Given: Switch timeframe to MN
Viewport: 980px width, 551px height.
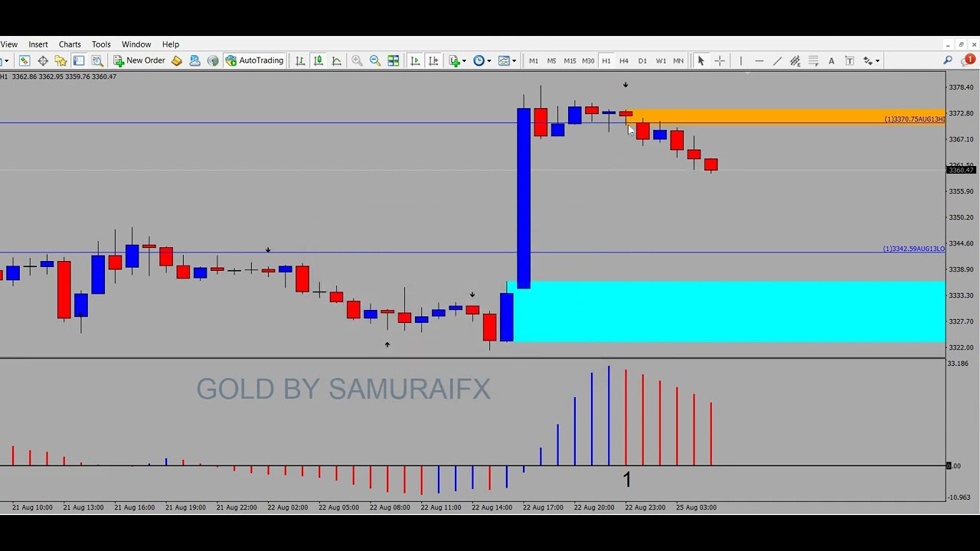Looking at the screenshot, I should coord(678,60).
